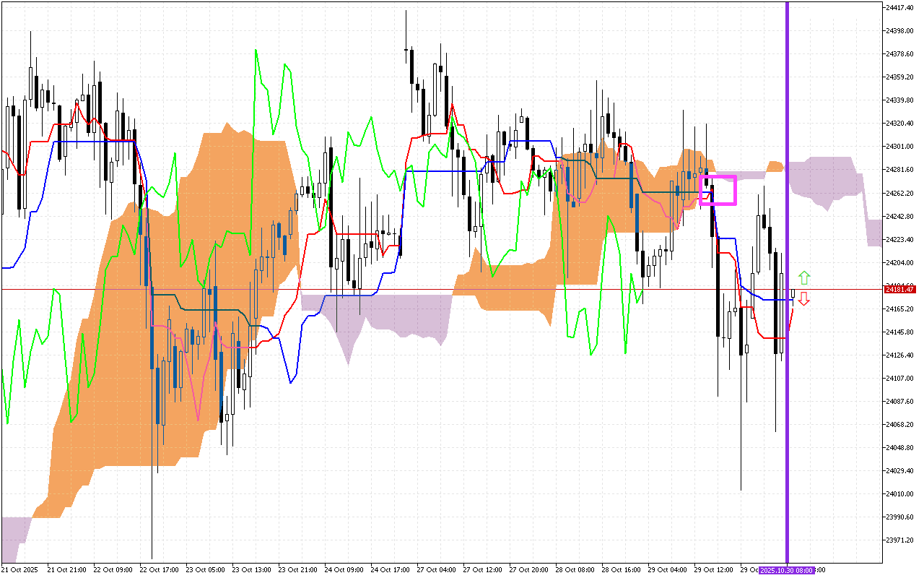
Task: Click the 22 Oct 17:00 time label
Action: (x=159, y=570)
